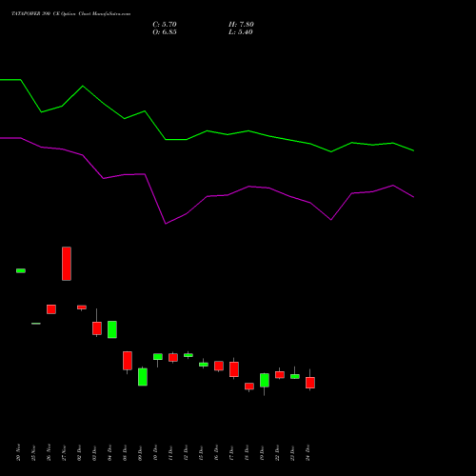The width and height of the screenshot is (476, 476).
Task: Click the 27 Nov date label
Action: click(64, 452)
